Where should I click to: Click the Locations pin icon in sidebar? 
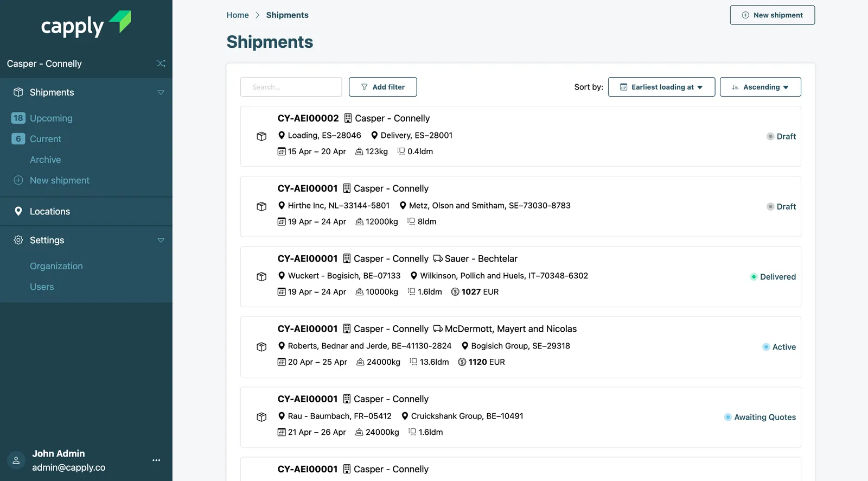[18, 211]
